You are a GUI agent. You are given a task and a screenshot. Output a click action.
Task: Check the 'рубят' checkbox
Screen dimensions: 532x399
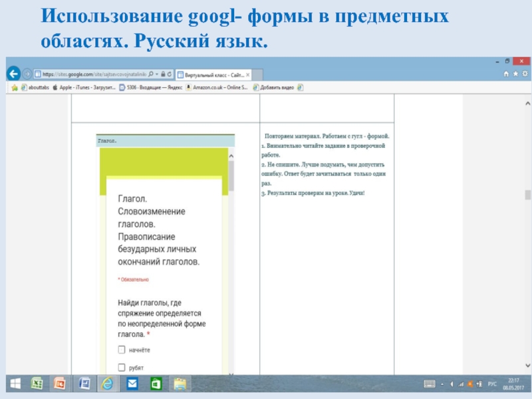pyautogui.click(x=122, y=367)
